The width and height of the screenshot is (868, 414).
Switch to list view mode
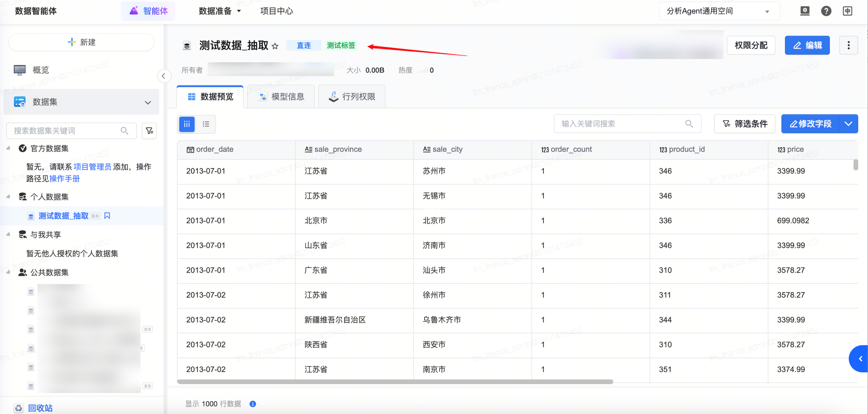pos(206,124)
